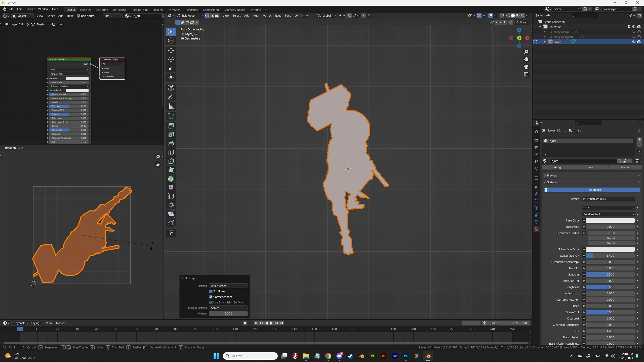Adjust the Roughness slider in Surface panel
644x362 pixels.
pyautogui.click(x=610, y=287)
